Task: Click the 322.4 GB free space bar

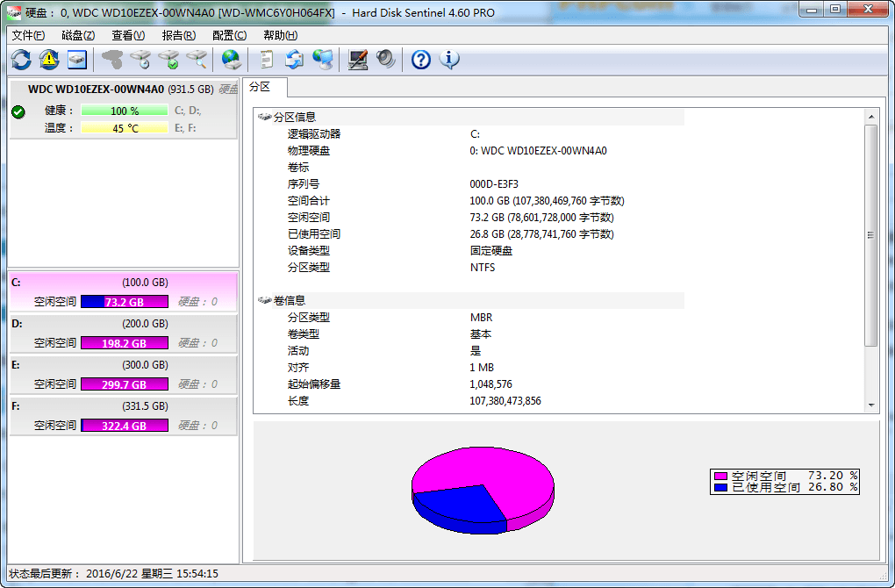Action: click(x=125, y=426)
